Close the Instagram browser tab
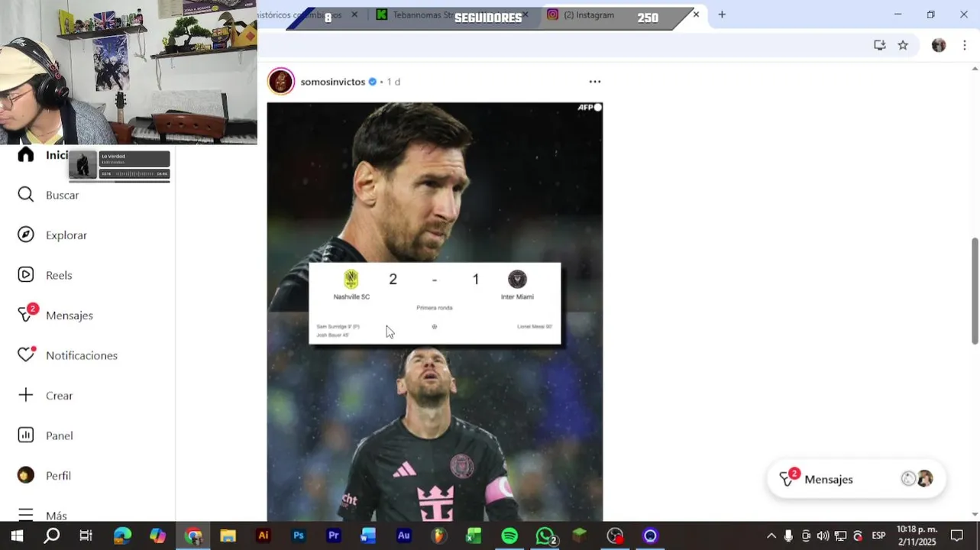 pyautogui.click(x=696, y=15)
